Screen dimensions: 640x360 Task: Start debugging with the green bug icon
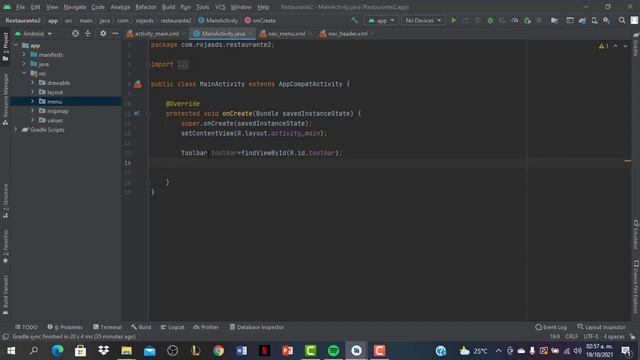490,20
